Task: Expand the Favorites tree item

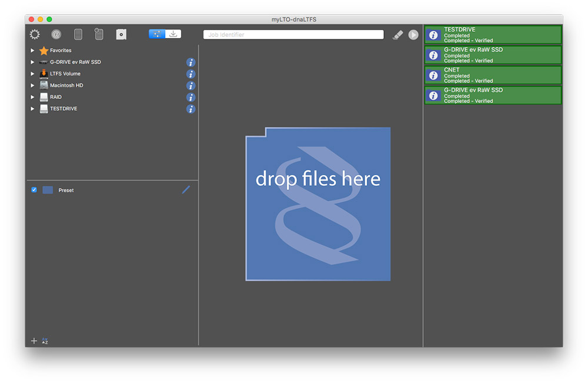Action: pos(32,50)
